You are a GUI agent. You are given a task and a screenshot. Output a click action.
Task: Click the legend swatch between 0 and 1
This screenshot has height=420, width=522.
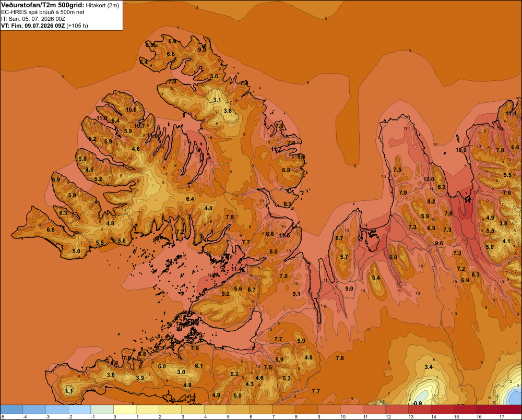coord(125,410)
